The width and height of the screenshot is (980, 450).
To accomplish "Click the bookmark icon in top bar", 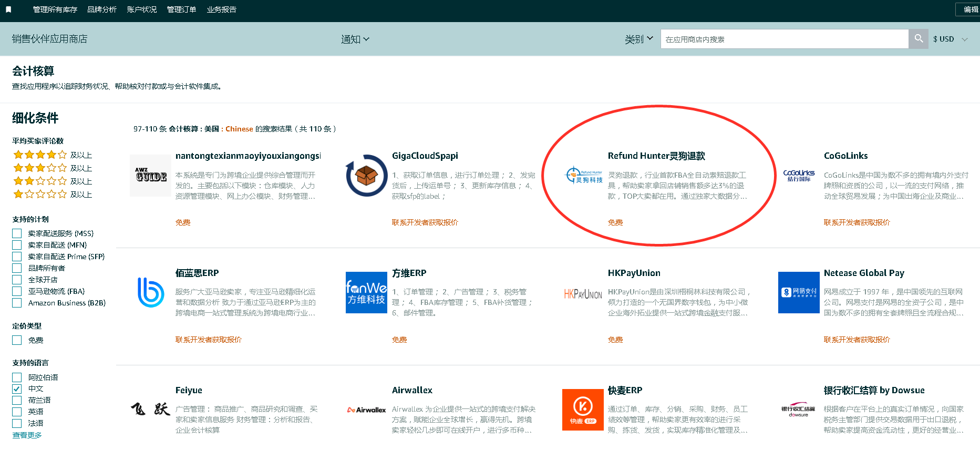I will (8, 9).
